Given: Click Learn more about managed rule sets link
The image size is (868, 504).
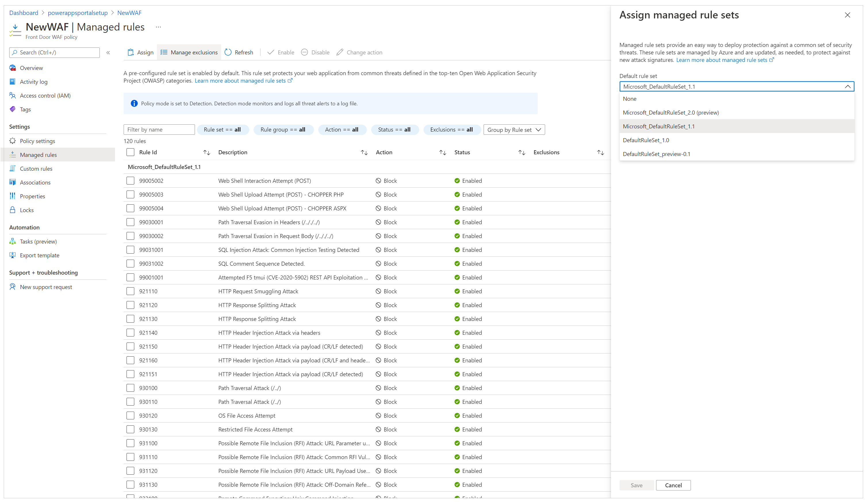Looking at the screenshot, I should coord(724,62).
